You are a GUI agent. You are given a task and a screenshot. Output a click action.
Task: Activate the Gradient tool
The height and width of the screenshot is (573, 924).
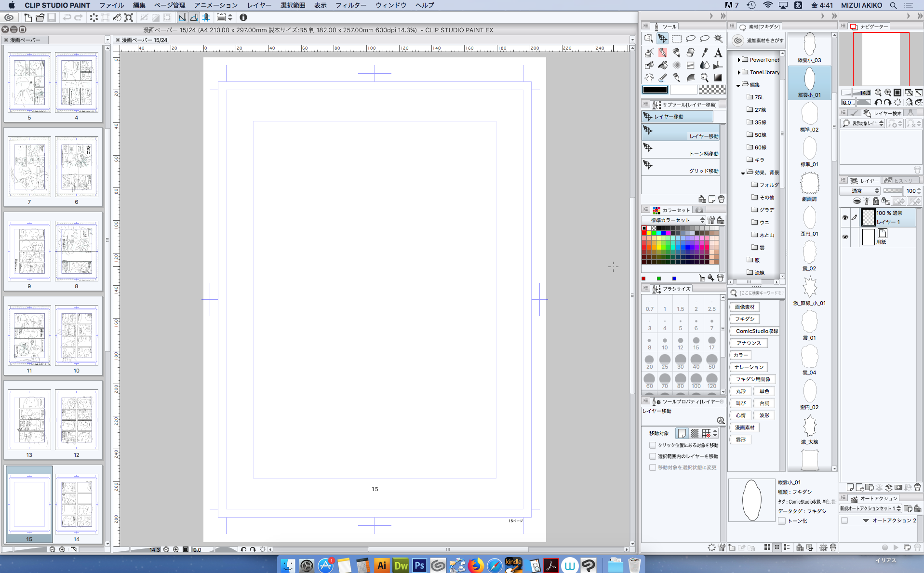718,77
